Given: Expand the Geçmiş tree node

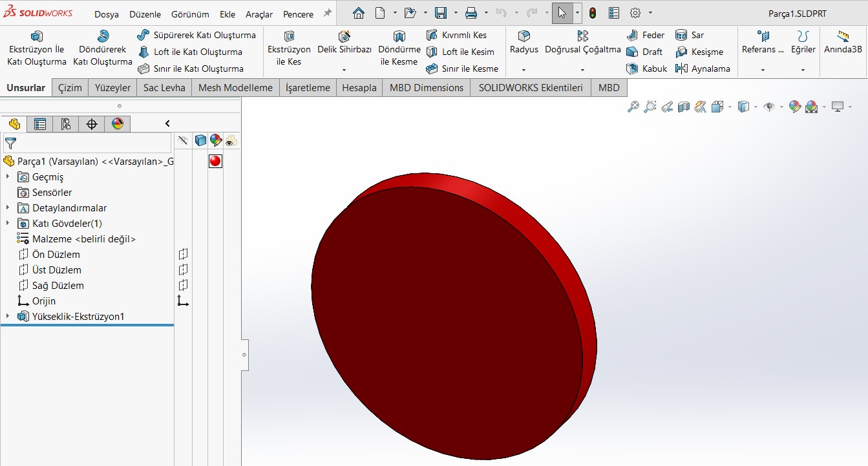Looking at the screenshot, I should click(8, 176).
